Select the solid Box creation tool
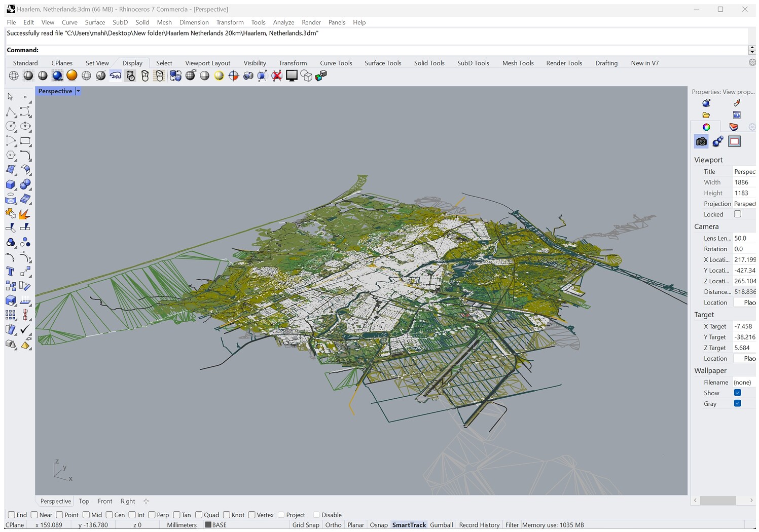 click(11, 184)
